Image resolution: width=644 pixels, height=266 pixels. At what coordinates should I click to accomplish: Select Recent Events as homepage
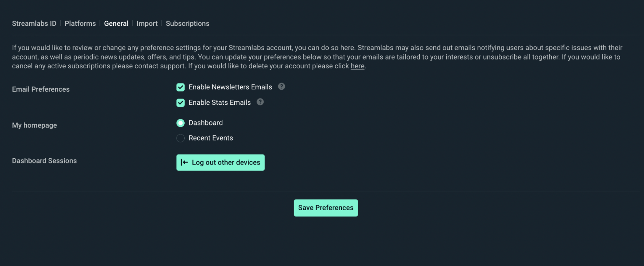(x=180, y=138)
